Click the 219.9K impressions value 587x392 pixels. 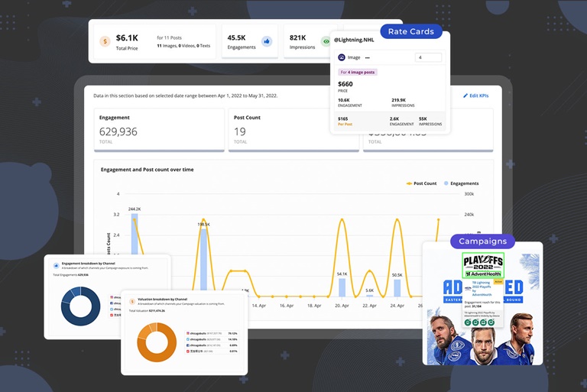(x=399, y=100)
